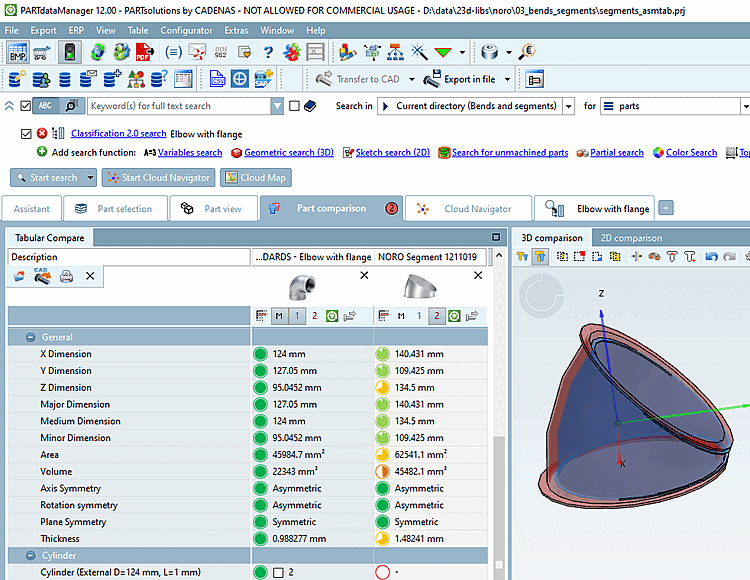
Task: Click the help question mark icon
Action: [x=268, y=52]
